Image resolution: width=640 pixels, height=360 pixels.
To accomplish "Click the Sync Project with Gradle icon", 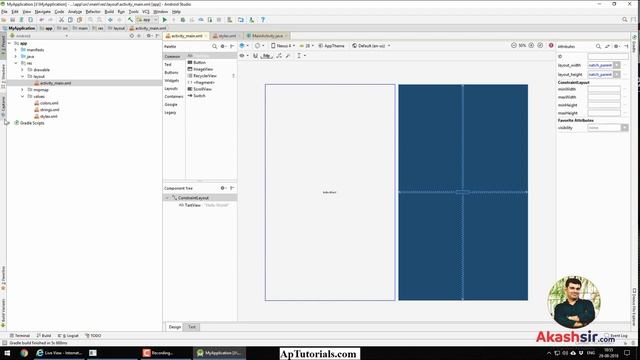I will 230,20.
